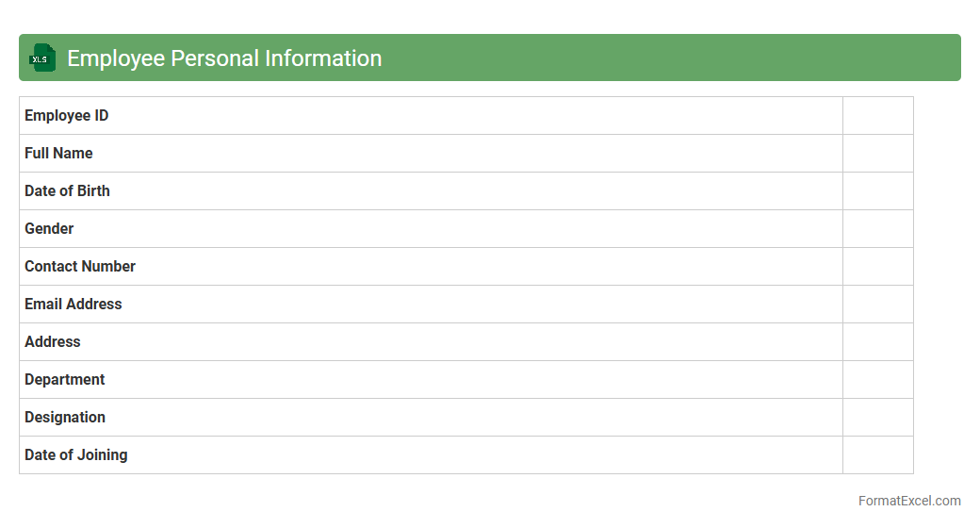Click the empty field beside Designation

pos(877,418)
